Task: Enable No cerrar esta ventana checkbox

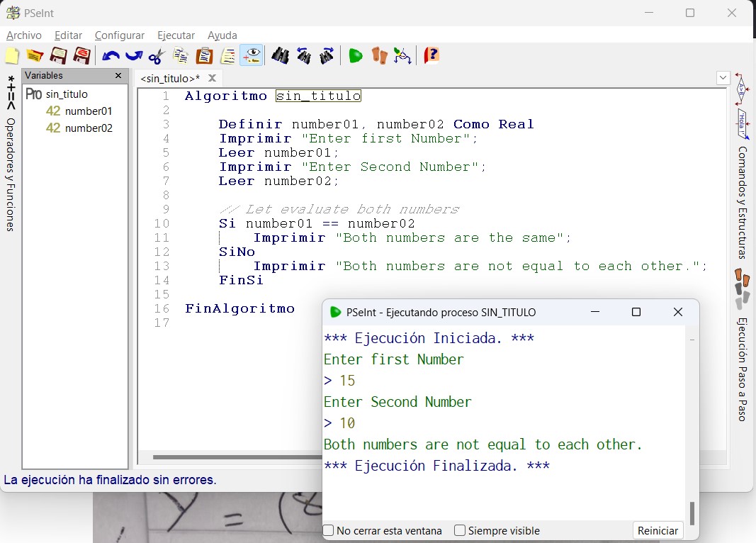Action: (x=328, y=530)
